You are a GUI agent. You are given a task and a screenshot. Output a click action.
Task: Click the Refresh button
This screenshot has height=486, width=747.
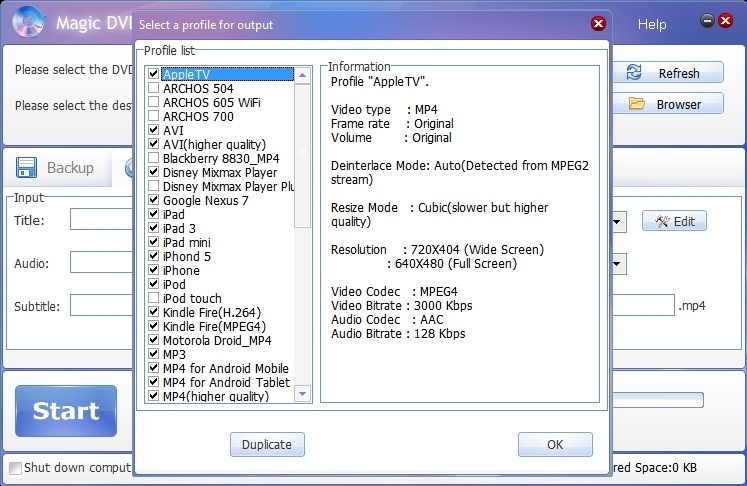coord(667,73)
